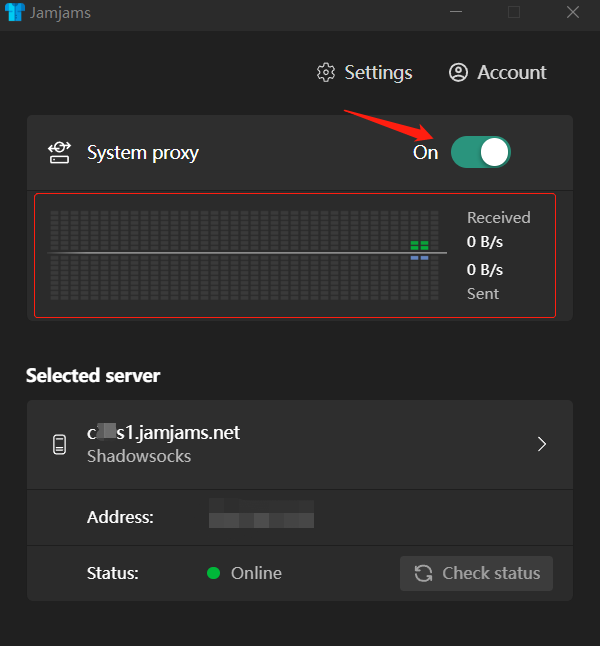Open the Account menu label
This screenshot has width=600, height=646.
[512, 73]
